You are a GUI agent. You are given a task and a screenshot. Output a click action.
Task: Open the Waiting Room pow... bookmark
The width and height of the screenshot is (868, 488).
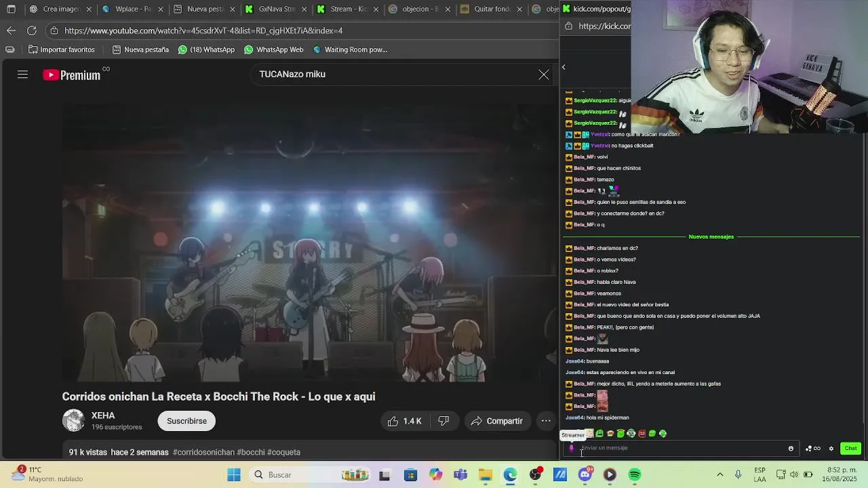coord(350,49)
